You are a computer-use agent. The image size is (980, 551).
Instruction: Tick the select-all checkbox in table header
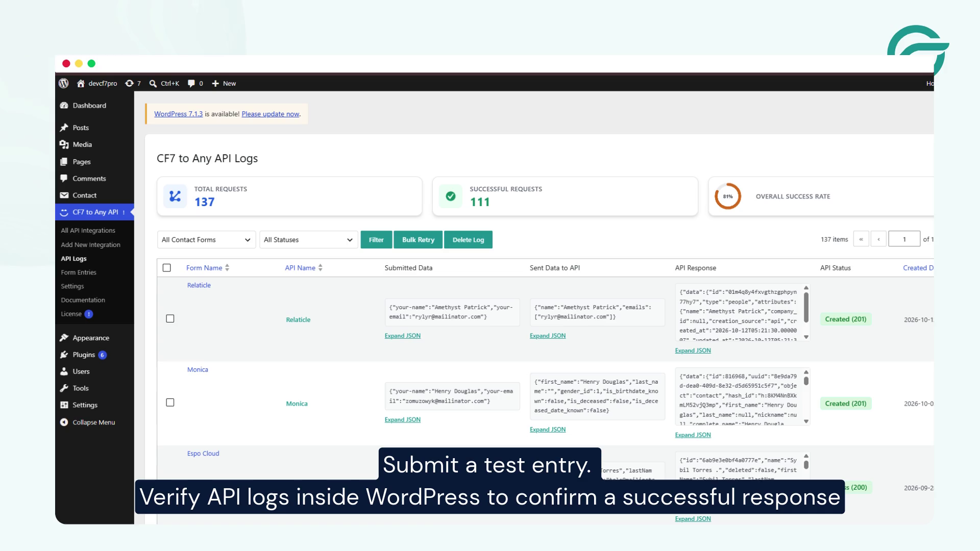pyautogui.click(x=167, y=268)
